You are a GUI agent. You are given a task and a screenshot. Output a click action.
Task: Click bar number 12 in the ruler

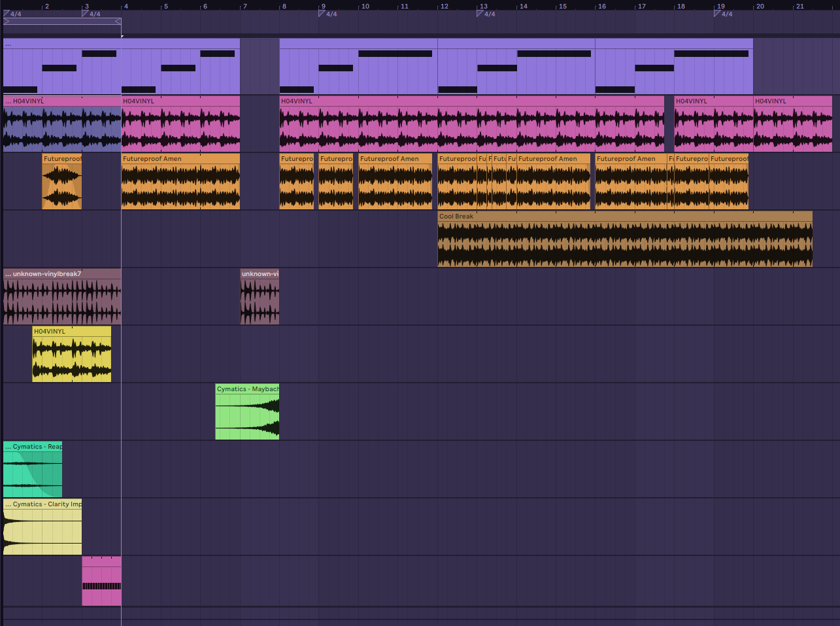445,6
